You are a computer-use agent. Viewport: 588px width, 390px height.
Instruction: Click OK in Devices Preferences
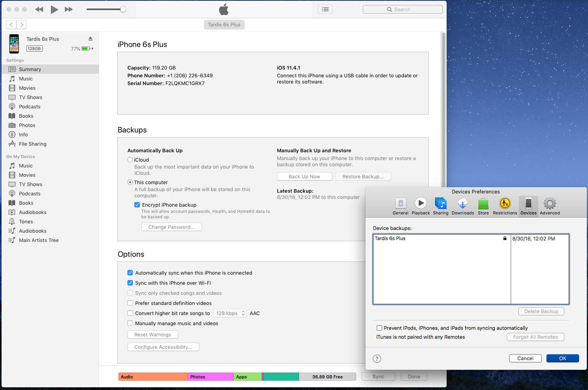(563, 358)
